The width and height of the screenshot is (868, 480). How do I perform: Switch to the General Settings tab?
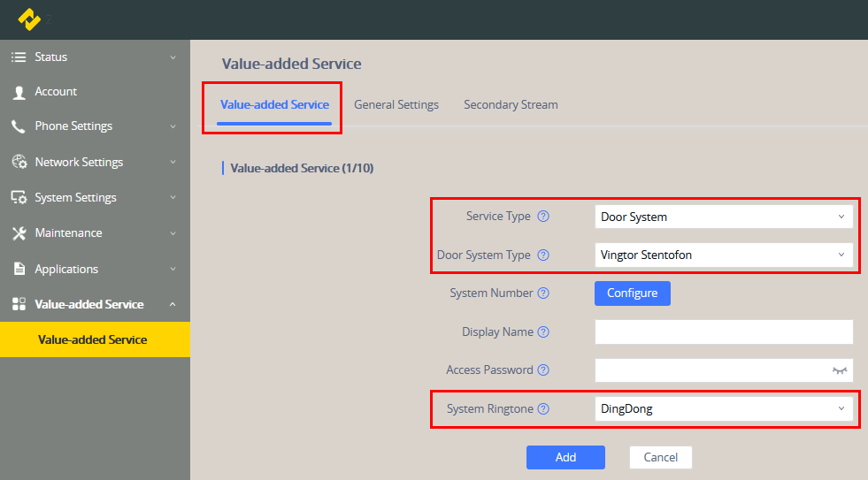pyautogui.click(x=396, y=105)
